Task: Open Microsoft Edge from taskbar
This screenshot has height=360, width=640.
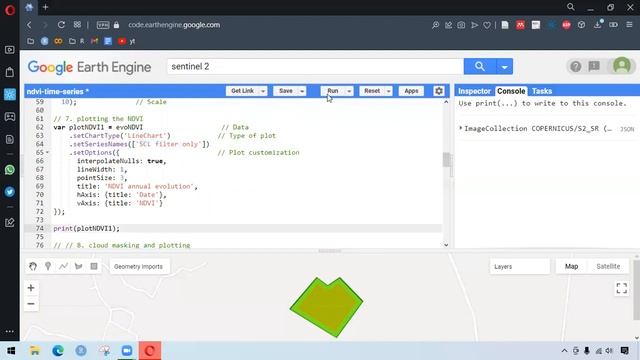Action: (58, 351)
